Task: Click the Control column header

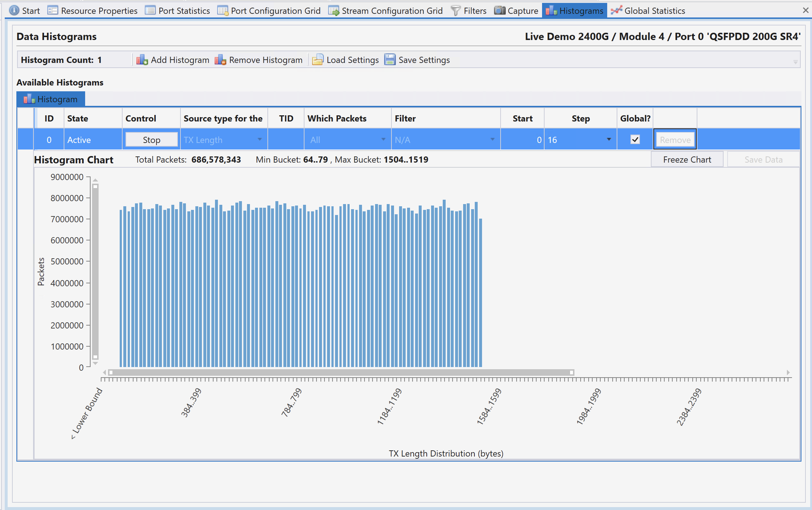Action: coord(151,119)
